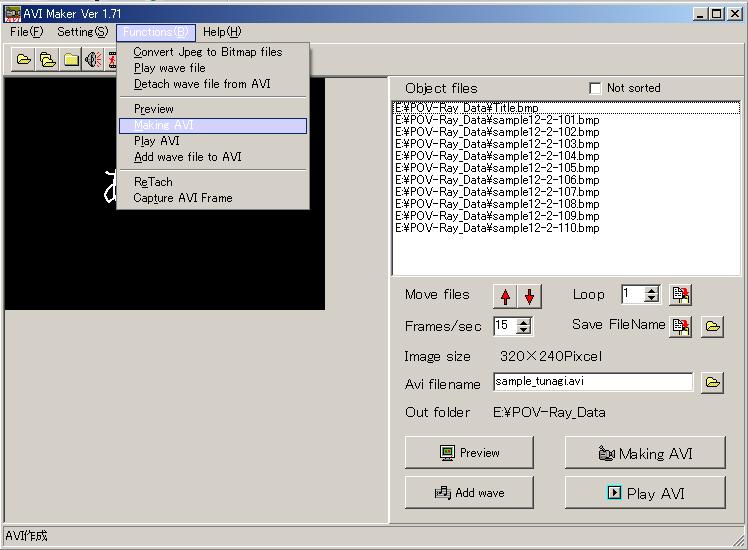Click the closed yellow folder toolbar icon
Screen dimensions: 748x550
(x=71, y=60)
